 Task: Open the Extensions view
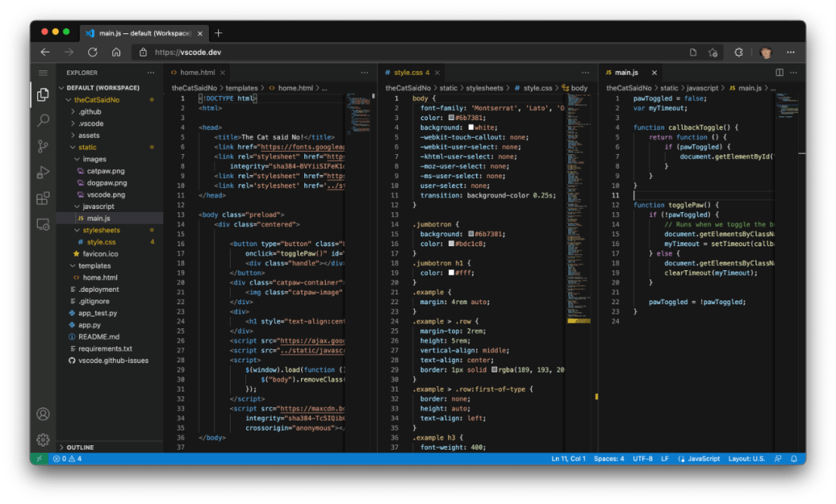point(43,198)
